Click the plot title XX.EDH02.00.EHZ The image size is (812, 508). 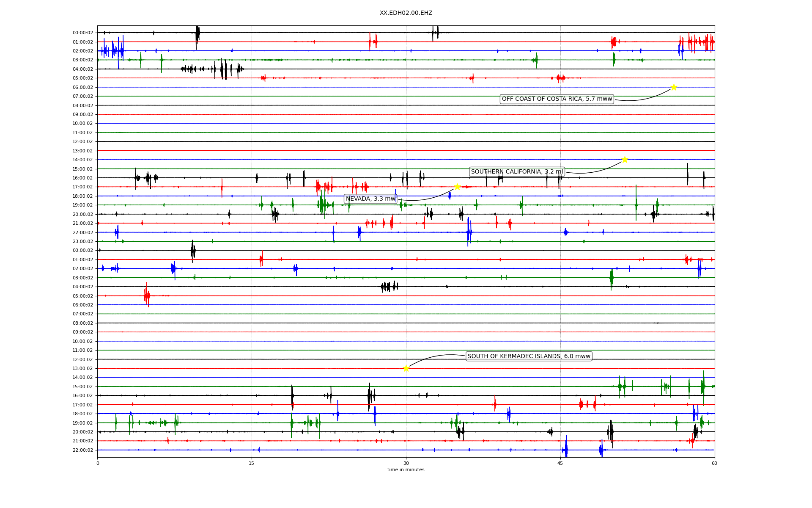406,13
